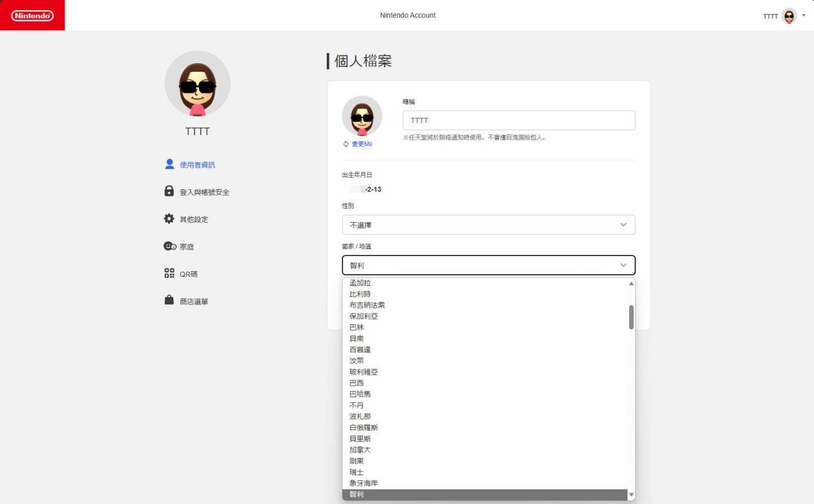Click the profile Mii thumbnail in the form
Viewport: 814px width, 504px height.
pos(362,116)
